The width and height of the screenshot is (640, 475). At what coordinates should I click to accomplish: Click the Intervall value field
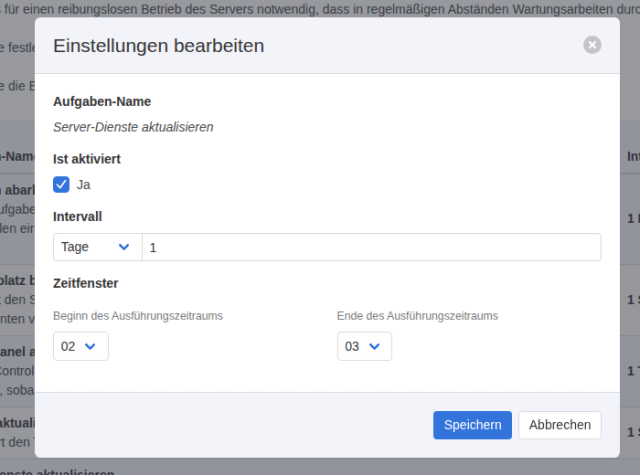[x=371, y=247]
